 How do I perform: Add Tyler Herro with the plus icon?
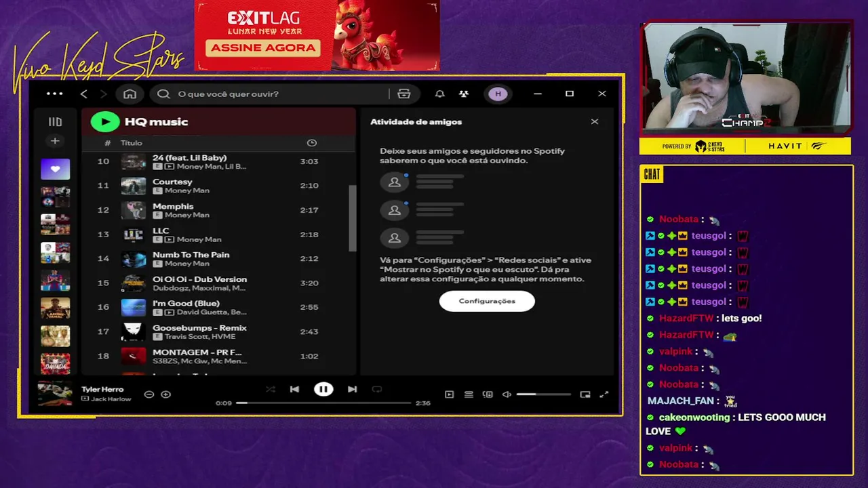(165, 394)
